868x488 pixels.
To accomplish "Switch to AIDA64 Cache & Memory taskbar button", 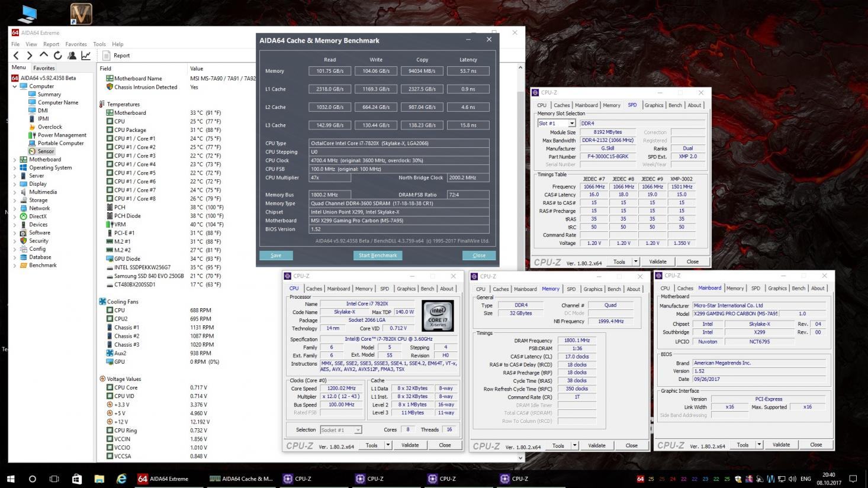I will [242, 479].
